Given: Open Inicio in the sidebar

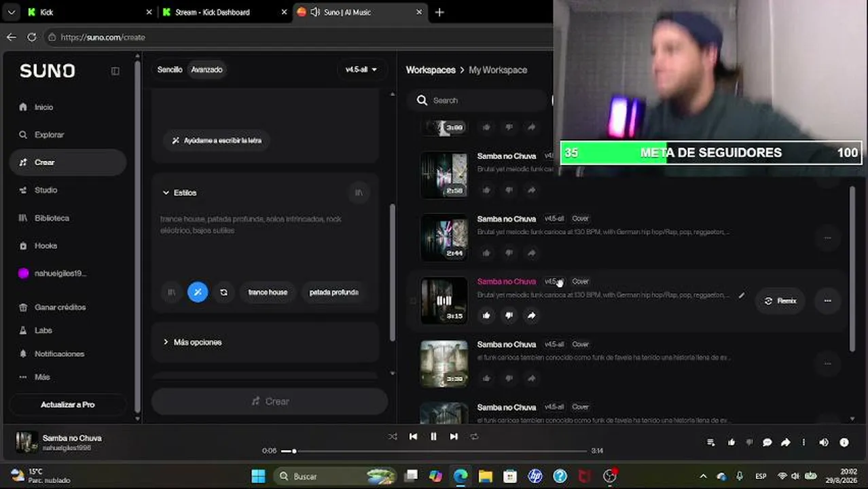Looking at the screenshot, I should 43,107.
